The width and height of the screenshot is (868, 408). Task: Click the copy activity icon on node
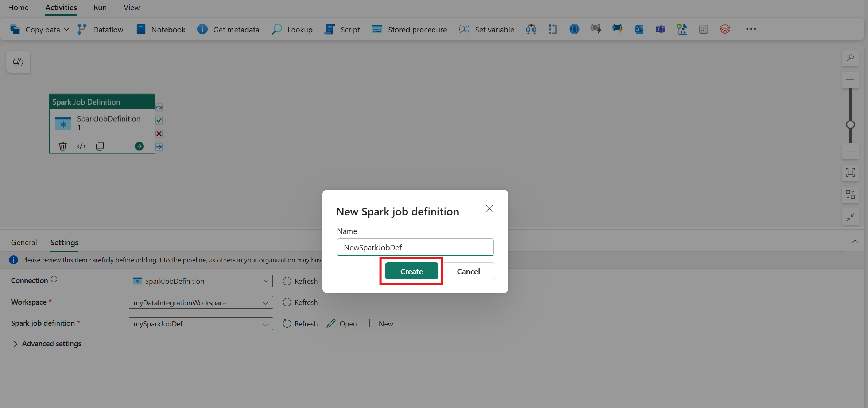point(100,146)
